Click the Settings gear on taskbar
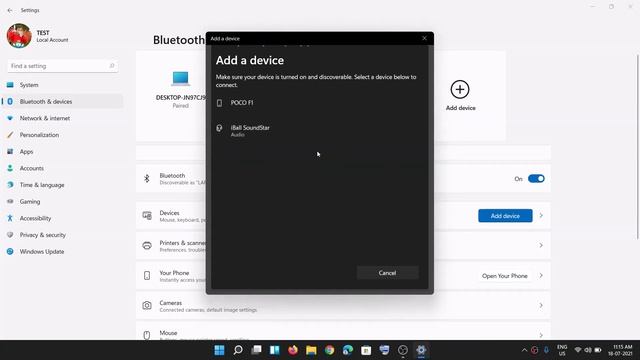The image size is (640, 360). (x=421, y=350)
